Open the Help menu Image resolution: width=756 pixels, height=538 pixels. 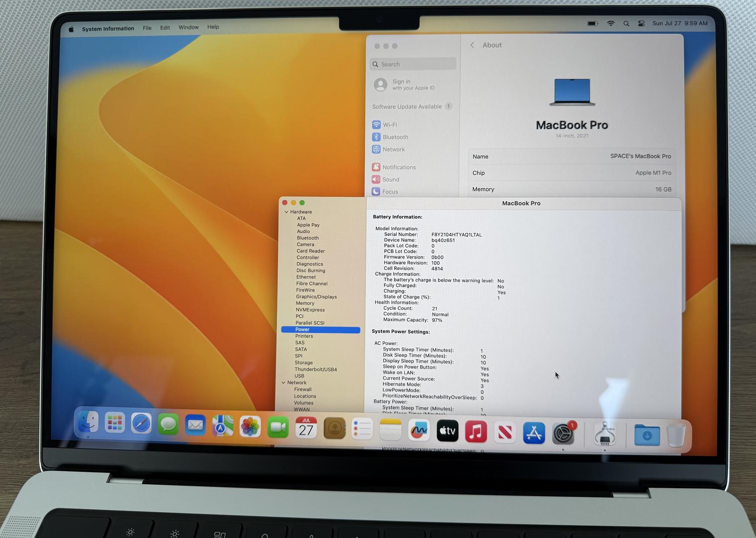tap(213, 27)
